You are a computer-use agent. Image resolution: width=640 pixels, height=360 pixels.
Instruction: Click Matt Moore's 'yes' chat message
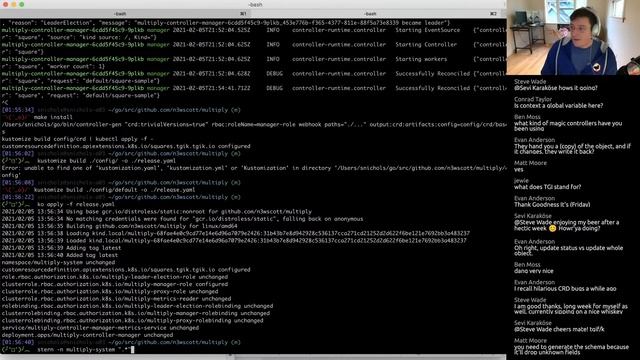coord(518,169)
